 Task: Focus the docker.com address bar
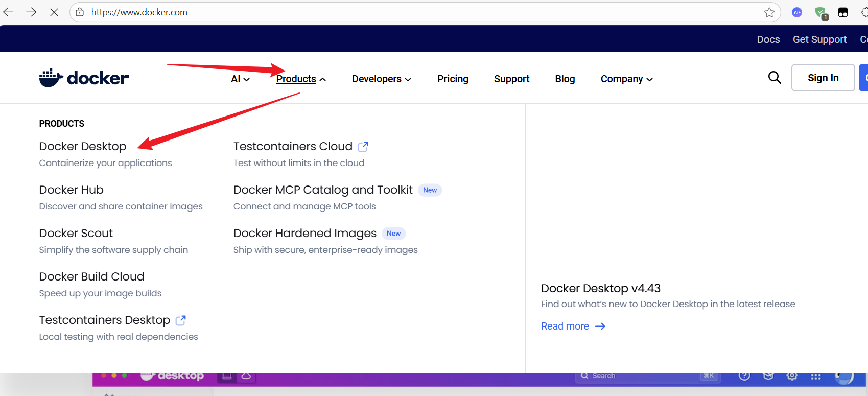tap(424, 12)
